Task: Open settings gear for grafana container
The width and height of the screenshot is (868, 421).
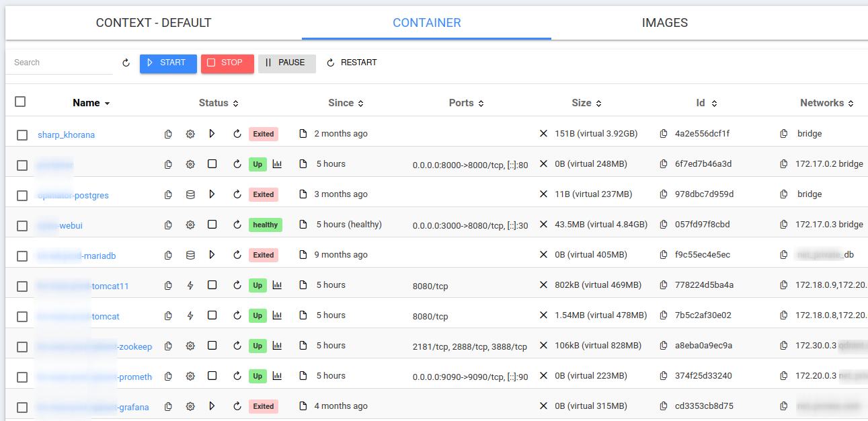Action: [x=190, y=406]
